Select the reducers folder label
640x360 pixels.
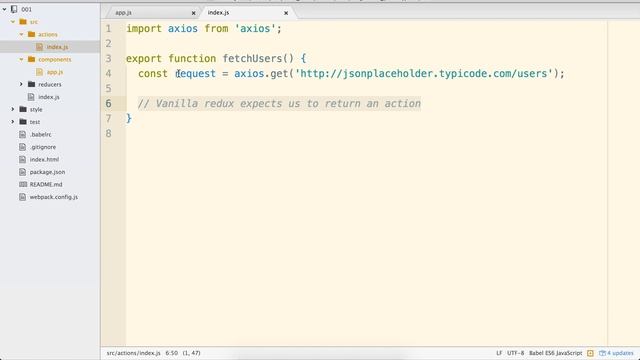tap(50, 84)
